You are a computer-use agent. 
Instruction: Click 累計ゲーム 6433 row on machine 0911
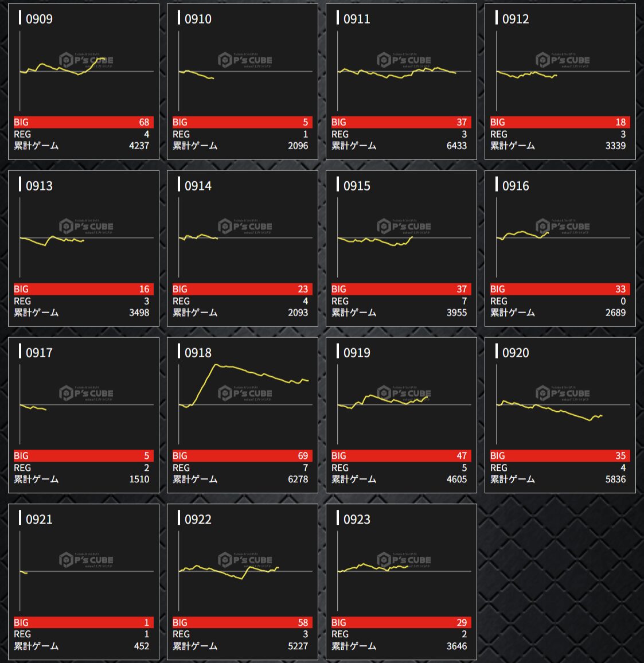point(401,146)
